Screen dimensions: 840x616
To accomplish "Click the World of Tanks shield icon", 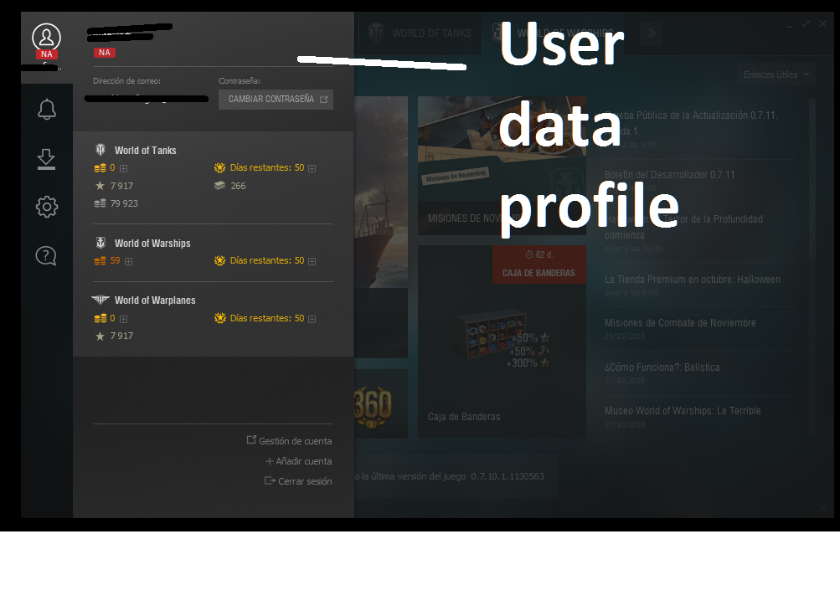I will pyautogui.click(x=100, y=150).
